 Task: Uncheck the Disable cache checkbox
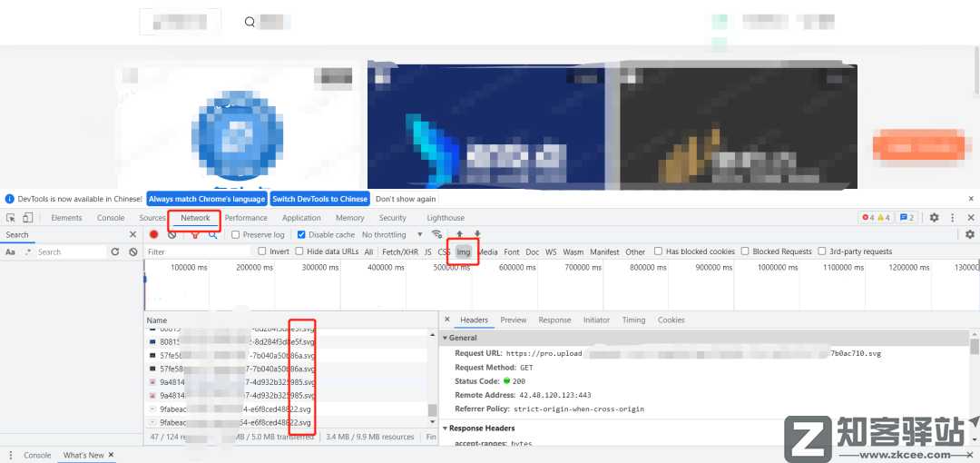[x=302, y=235]
